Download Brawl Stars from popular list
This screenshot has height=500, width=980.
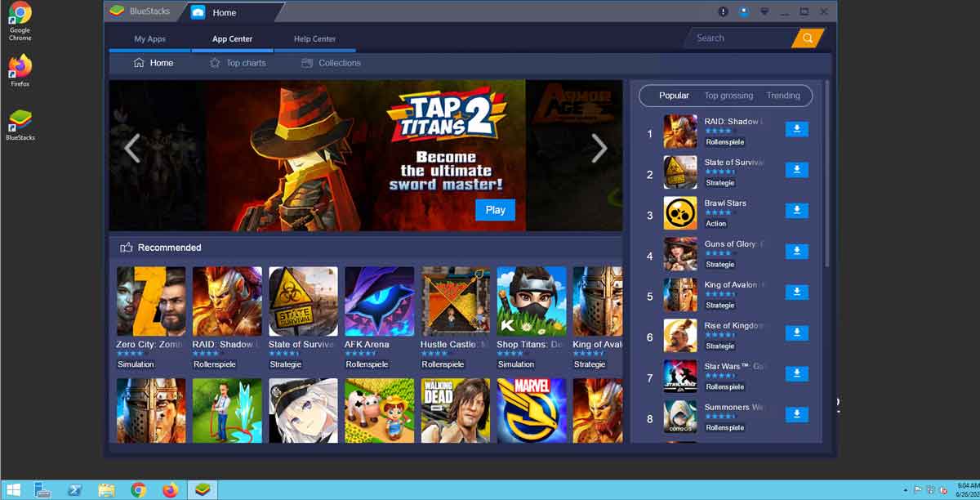pos(796,211)
